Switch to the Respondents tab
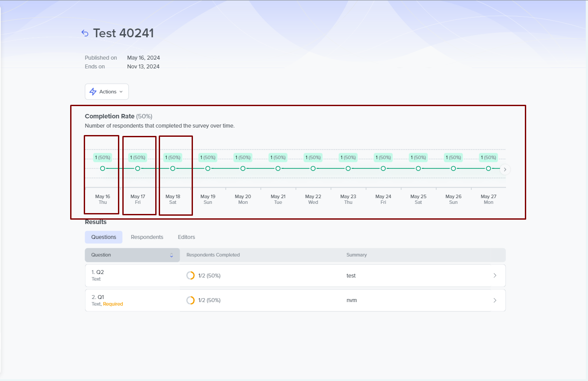This screenshot has height=381, width=588. [x=147, y=237]
